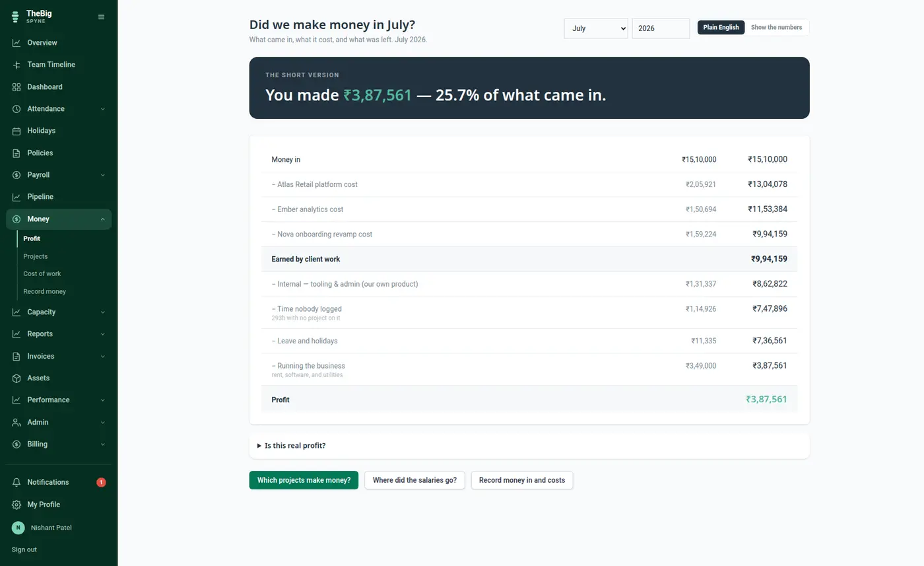Screen dimensions: 924x566
Task: Click the Reports chart icon
Action: pyautogui.click(x=16, y=334)
